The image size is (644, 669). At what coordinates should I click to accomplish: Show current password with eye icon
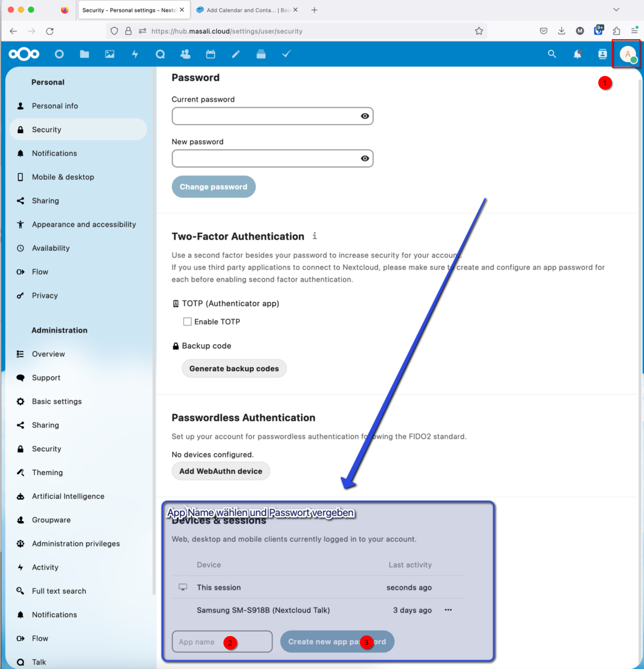[365, 116]
